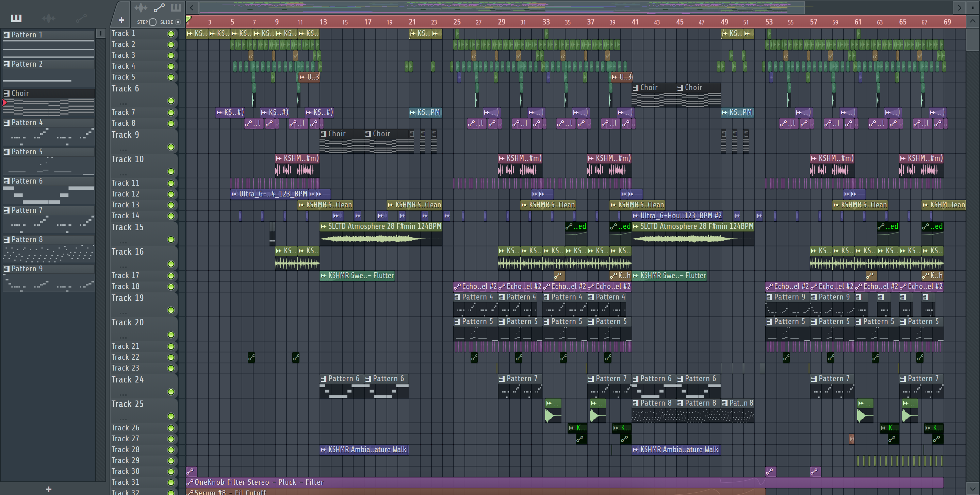Jump to bar 9 on the timeline
Image resolution: width=980 pixels, height=495 pixels.
(277, 22)
